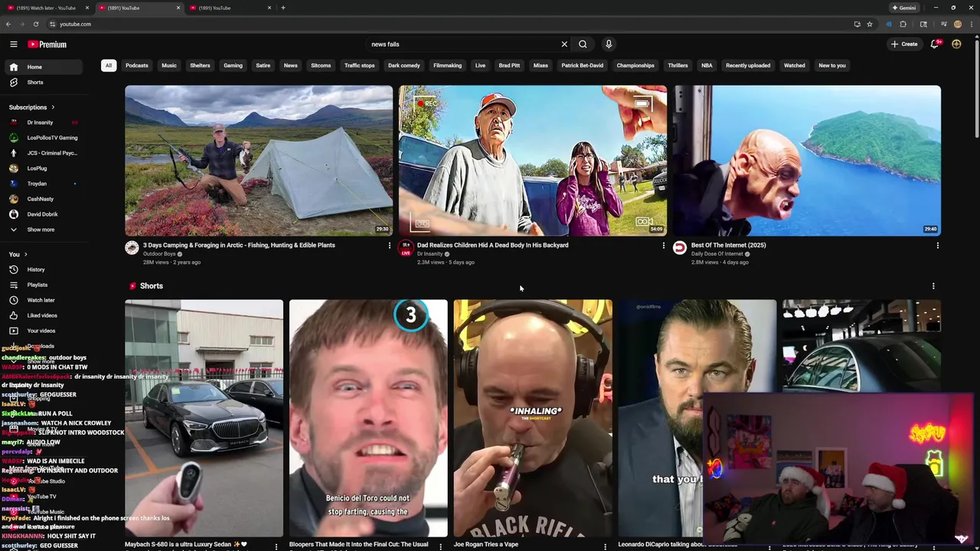Open options for the Arctic camping video

click(x=389, y=246)
